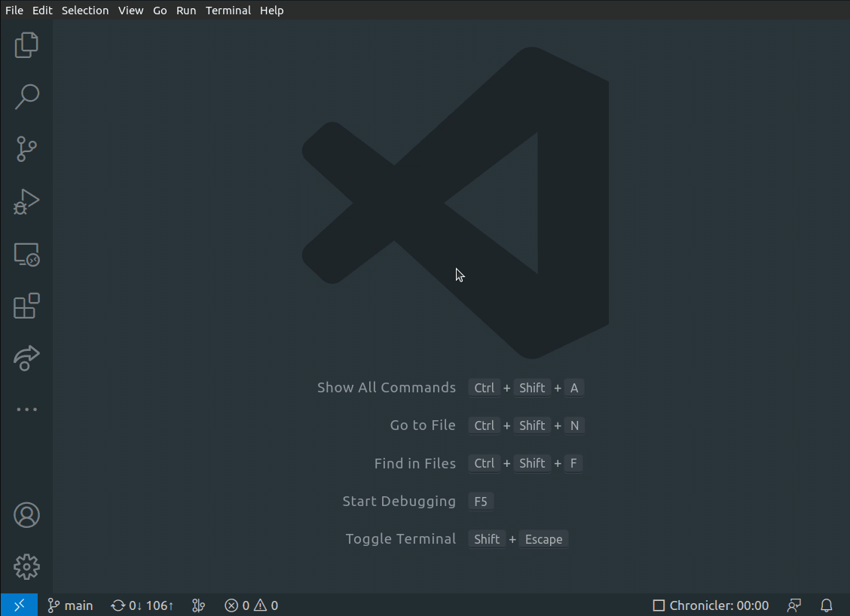Click the Go to File label
The width and height of the screenshot is (850, 616).
[x=423, y=425]
